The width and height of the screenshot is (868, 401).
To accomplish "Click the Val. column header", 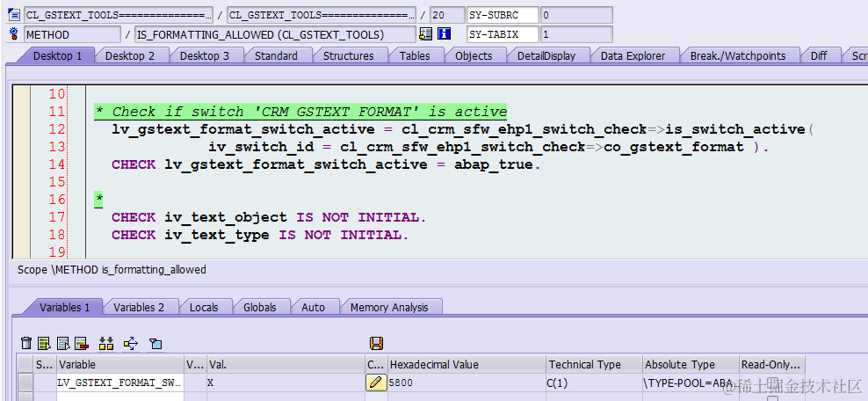I will click(x=286, y=364).
